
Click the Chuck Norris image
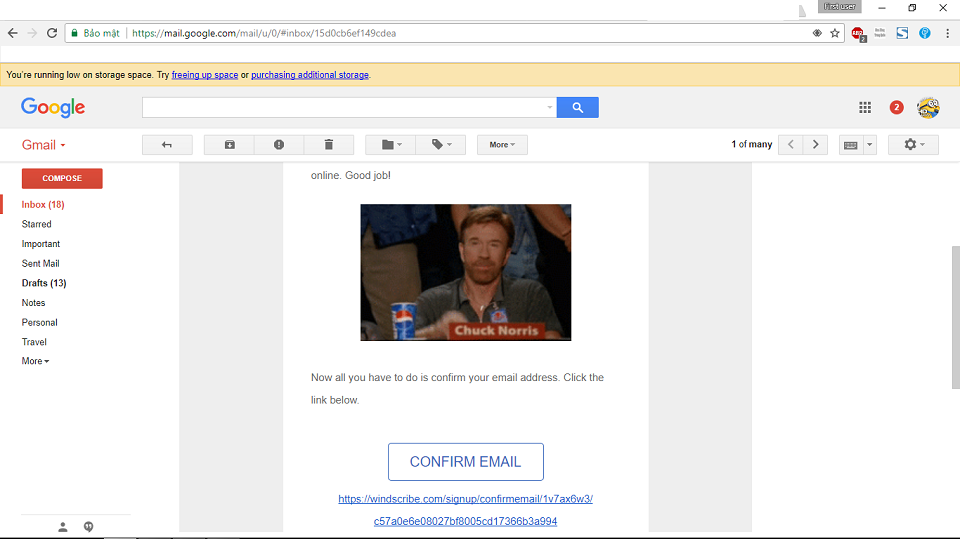[465, 273]
